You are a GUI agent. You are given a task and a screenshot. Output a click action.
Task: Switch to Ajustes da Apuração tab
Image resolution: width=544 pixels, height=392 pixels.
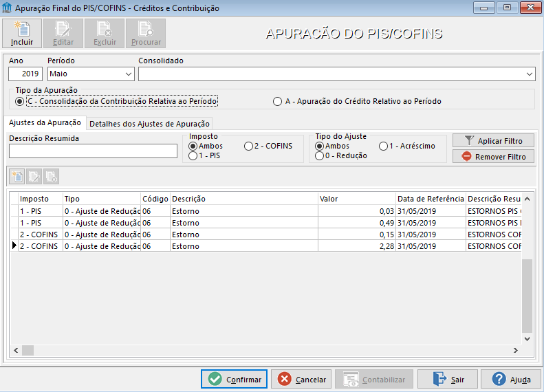45,123
